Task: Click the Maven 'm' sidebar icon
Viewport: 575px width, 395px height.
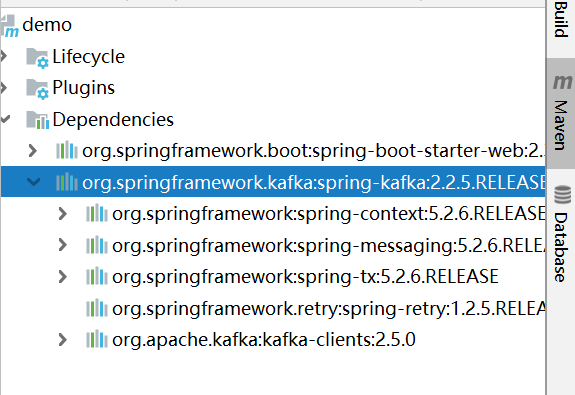Action: 562,82
